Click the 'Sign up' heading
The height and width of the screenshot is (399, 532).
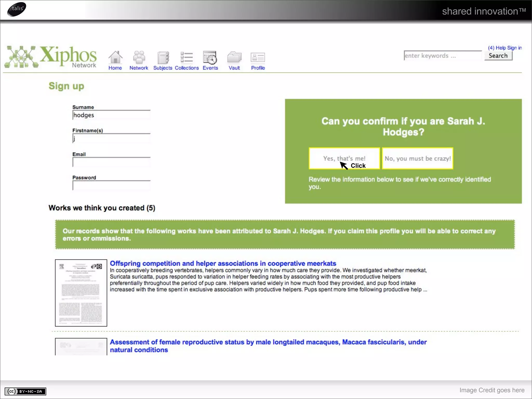(x=66, y=86)
